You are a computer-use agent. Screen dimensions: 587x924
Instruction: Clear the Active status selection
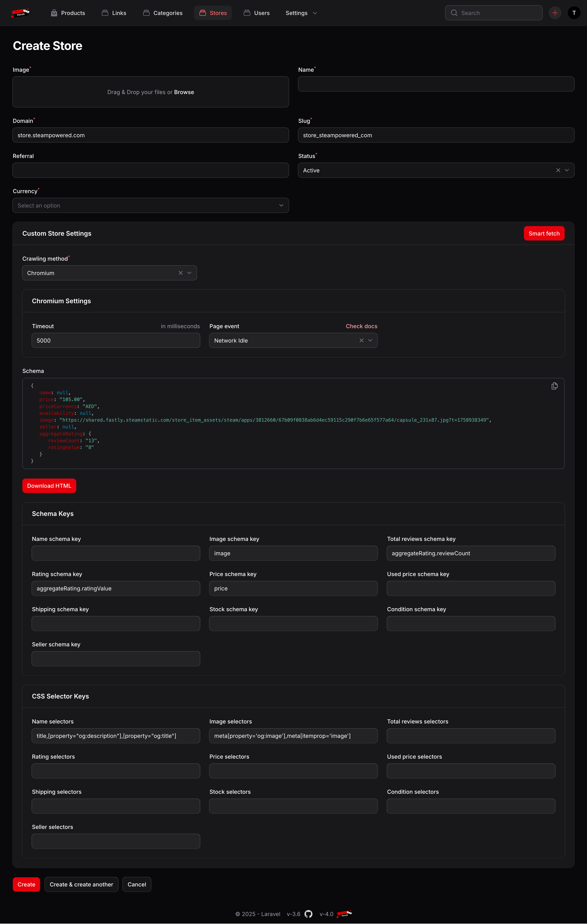coord(558,170)
